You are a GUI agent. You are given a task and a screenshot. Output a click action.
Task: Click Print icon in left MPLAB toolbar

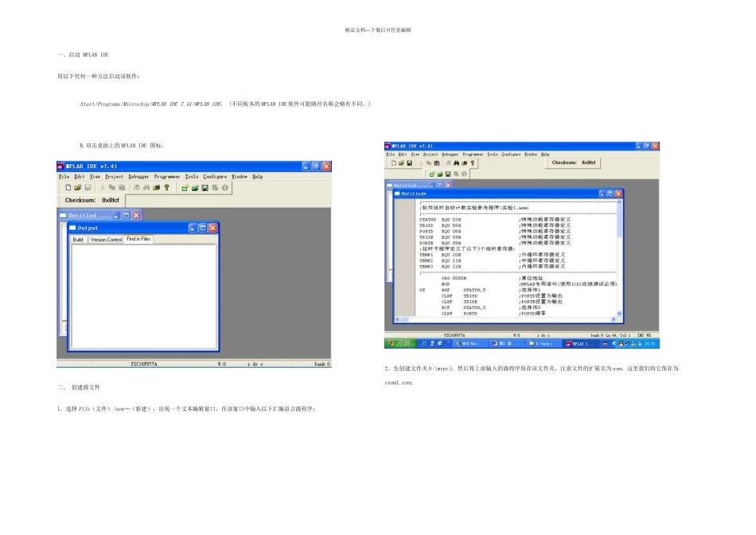click(x=136, y=188)
